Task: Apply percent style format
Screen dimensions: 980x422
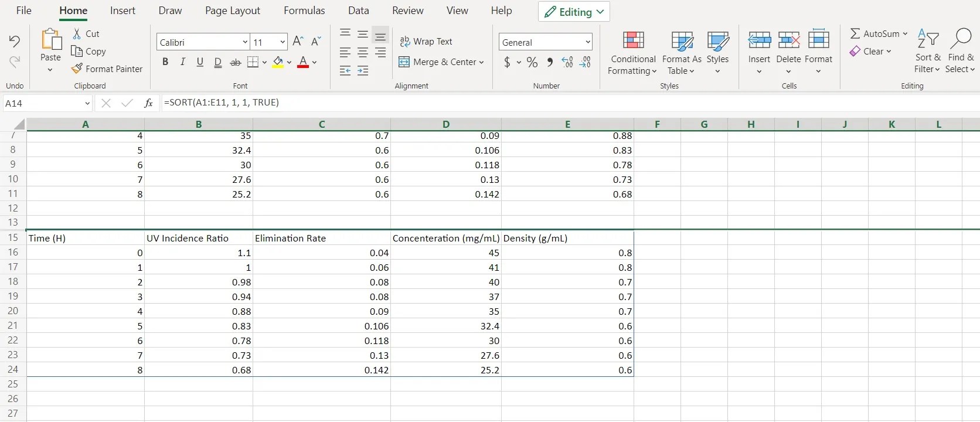Action: click(532, 62)
